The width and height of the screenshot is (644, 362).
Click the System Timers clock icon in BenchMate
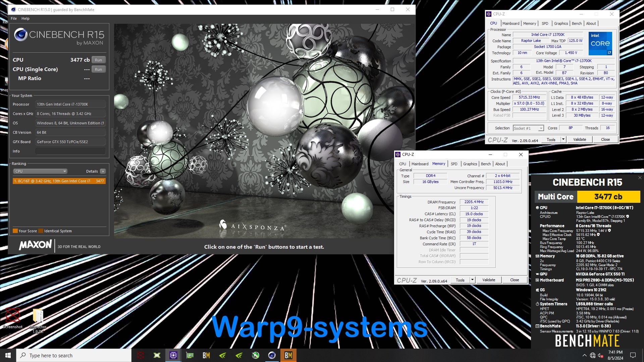pyautogui.click(x=537, y=304)
